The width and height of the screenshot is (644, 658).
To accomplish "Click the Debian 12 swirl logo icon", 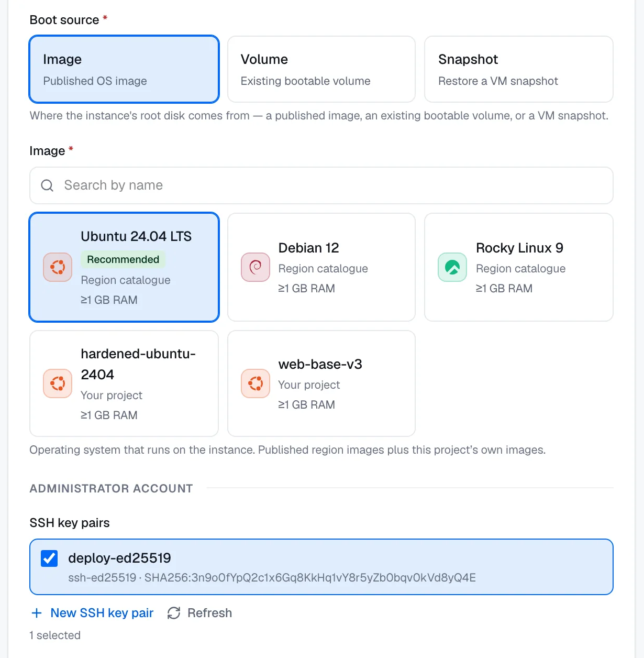I will tap(256, 267).
